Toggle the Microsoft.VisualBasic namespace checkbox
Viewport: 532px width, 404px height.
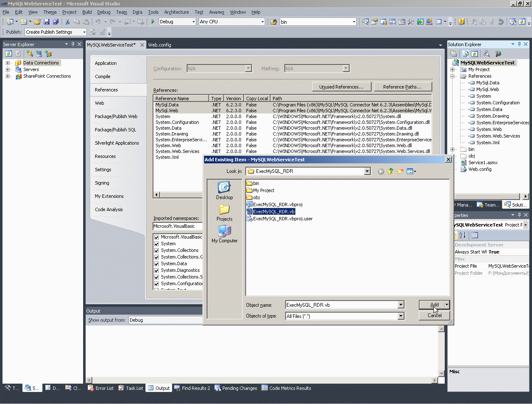[157, 237]
